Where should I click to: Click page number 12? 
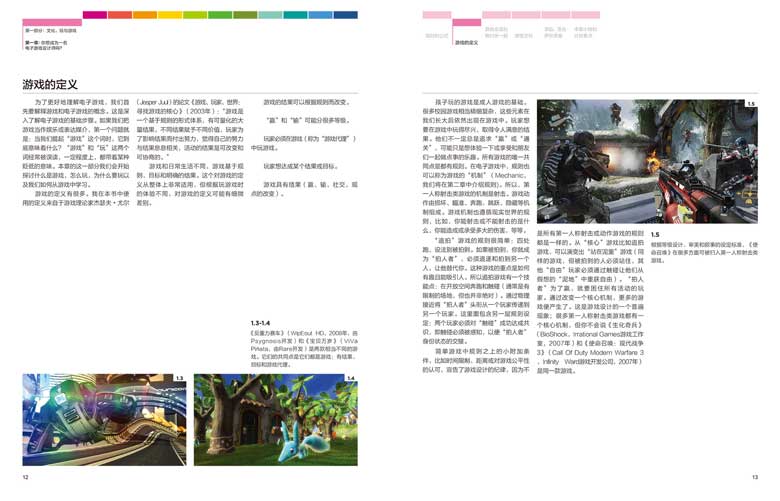[x=25, y=477]
